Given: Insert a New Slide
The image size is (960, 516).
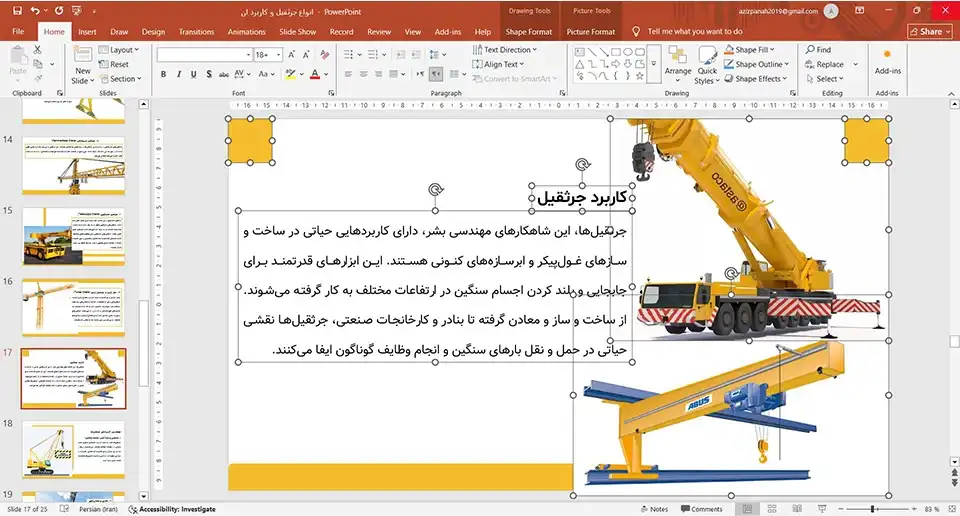Looking at the screenshot, I should tap(83, 65).
